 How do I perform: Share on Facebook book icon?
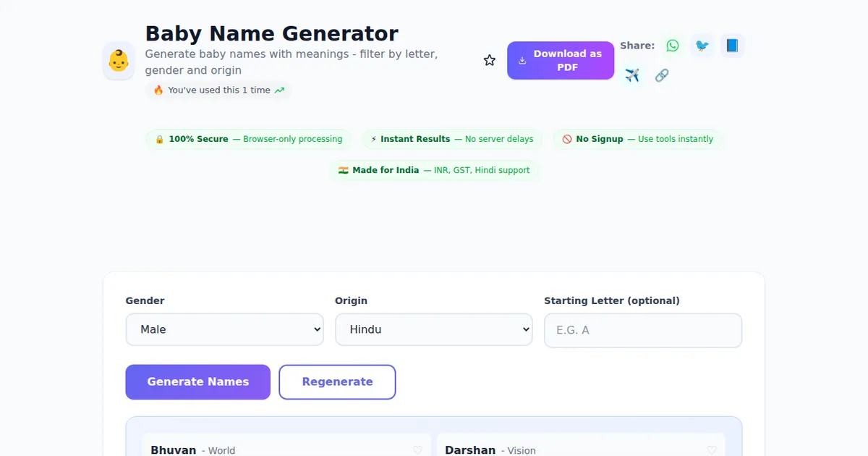point(732,46)
